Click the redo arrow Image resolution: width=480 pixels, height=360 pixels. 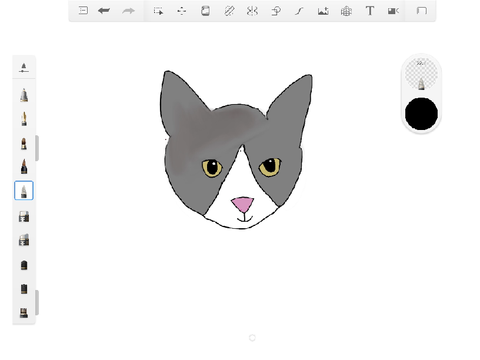(x=128, y=11)
